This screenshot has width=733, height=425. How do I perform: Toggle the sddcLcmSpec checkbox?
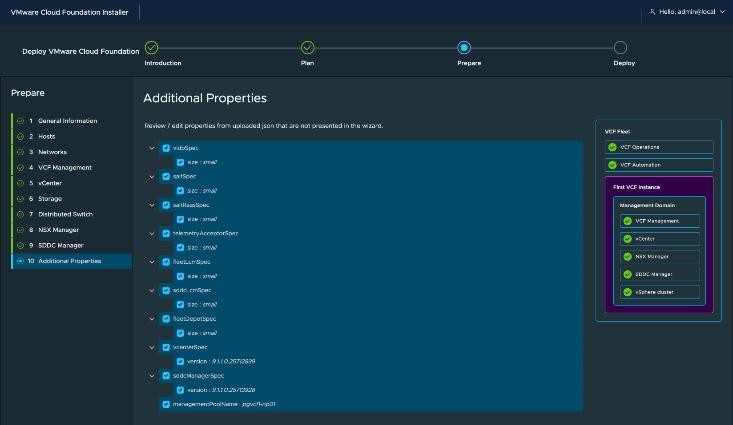pyautogui.click(x=166, y=290)
